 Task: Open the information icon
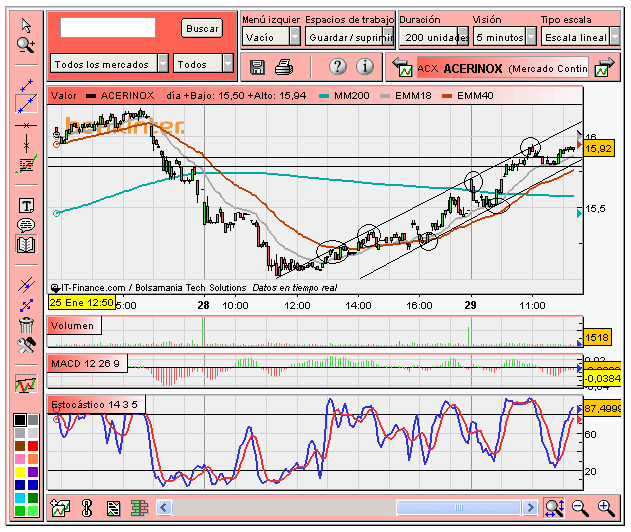(x=365, y=66)
